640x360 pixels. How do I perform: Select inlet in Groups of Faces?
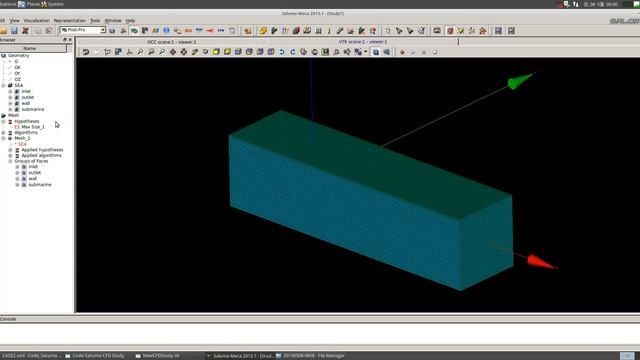point(33,167)
